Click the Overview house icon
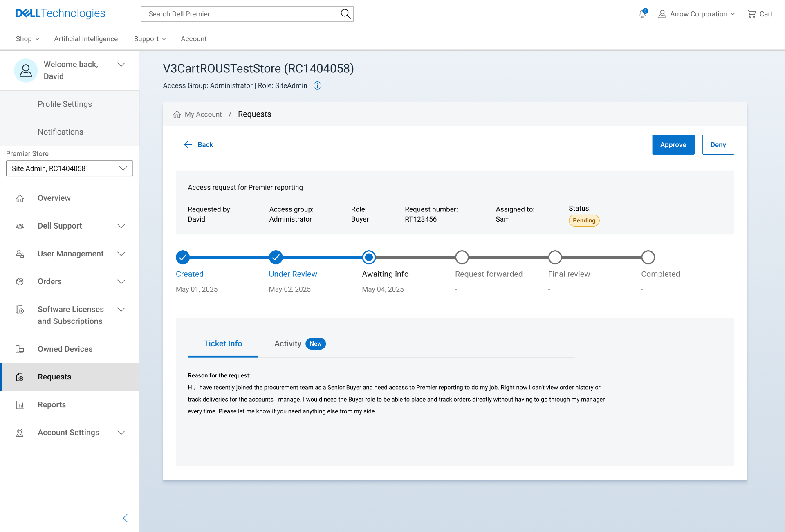Screen dimensions: 785x532 [20, 198]
